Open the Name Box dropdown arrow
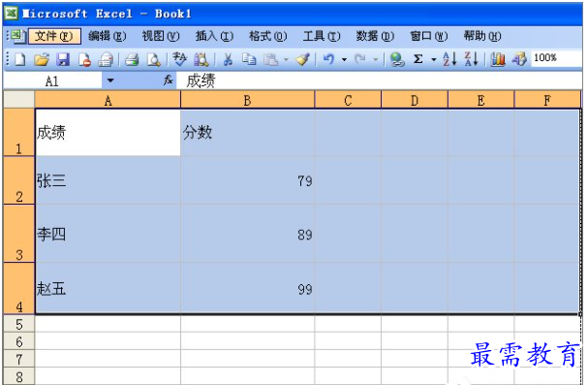The image size is (588, 385). pyautogui.click(x=110, y=80)
